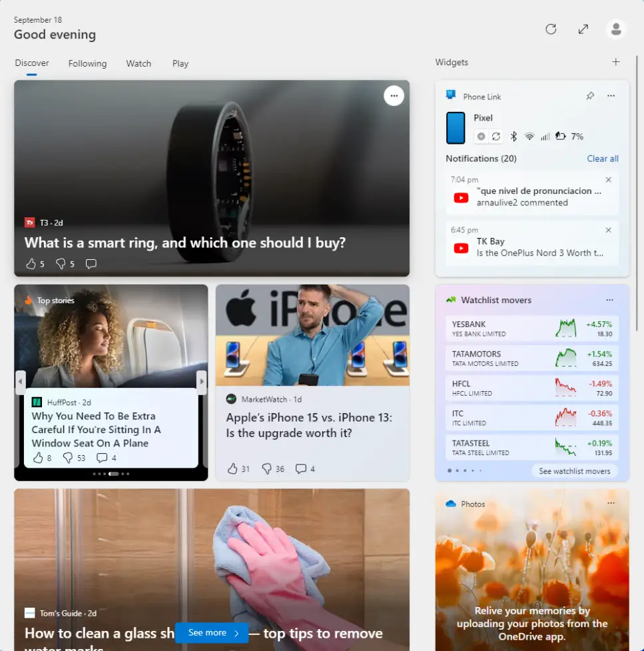This screenshot has width=644, height=651.
Task: Open Phone Link widget more options
Action: point(611,96)
